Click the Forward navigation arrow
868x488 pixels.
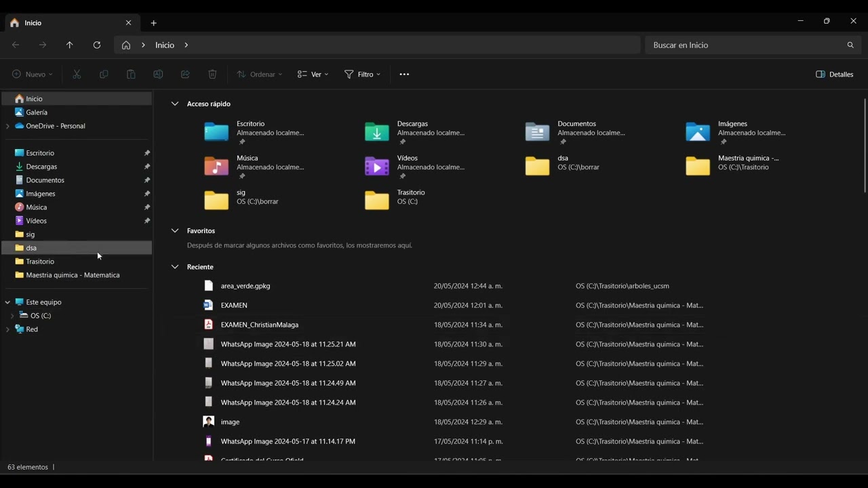43,45
